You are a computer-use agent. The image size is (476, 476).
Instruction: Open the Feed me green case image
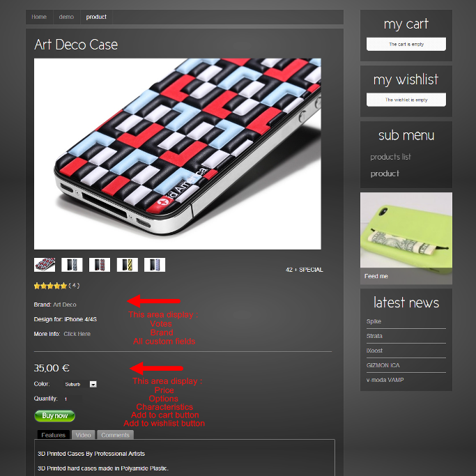[x=406, y=238]
